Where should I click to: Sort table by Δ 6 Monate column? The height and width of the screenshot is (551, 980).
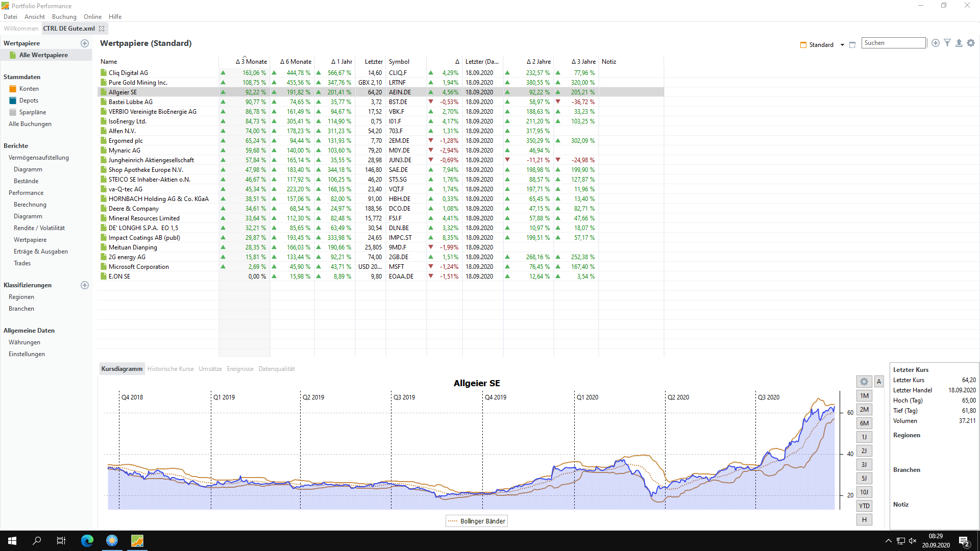292,62
